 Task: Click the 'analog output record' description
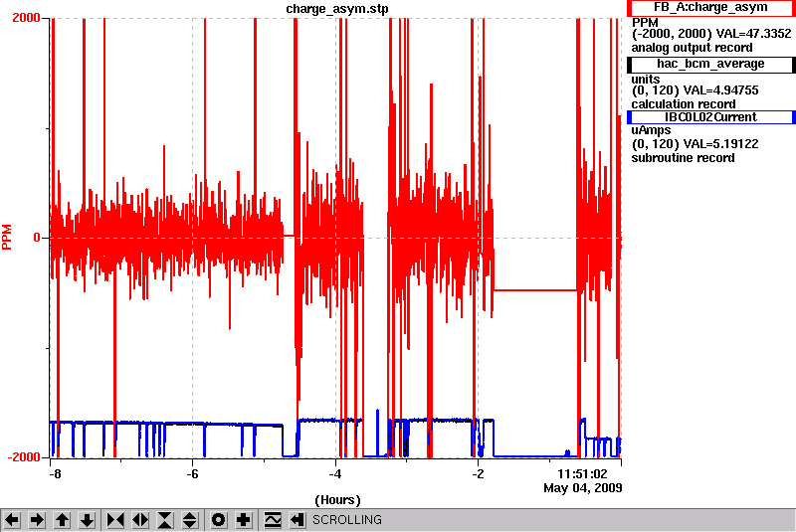coord(692,48)
